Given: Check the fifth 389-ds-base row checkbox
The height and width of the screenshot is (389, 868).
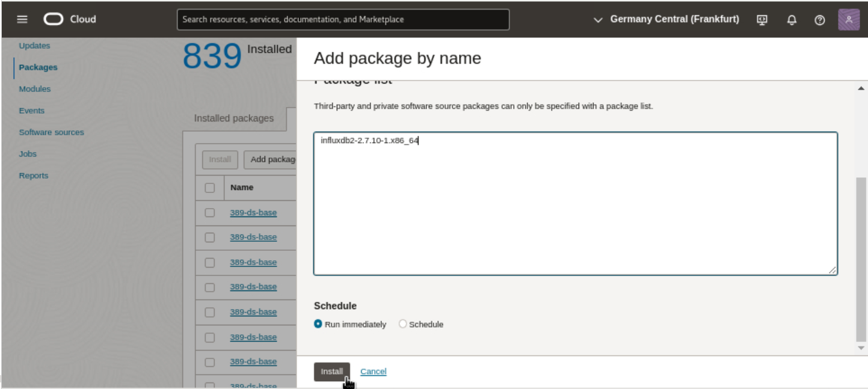Looking at the screenshot, I should pyautogui.click(x=209, y=313).
